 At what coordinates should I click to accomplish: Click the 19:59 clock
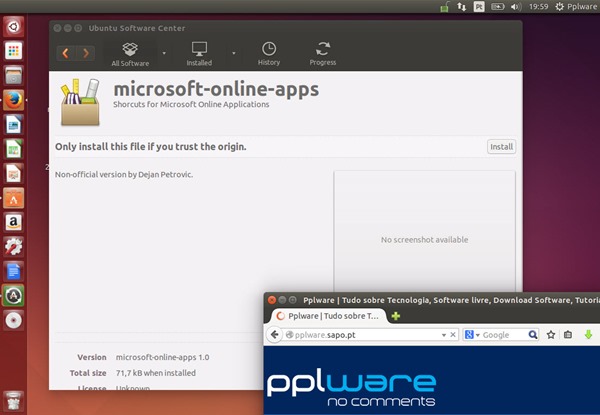(538, 7)
